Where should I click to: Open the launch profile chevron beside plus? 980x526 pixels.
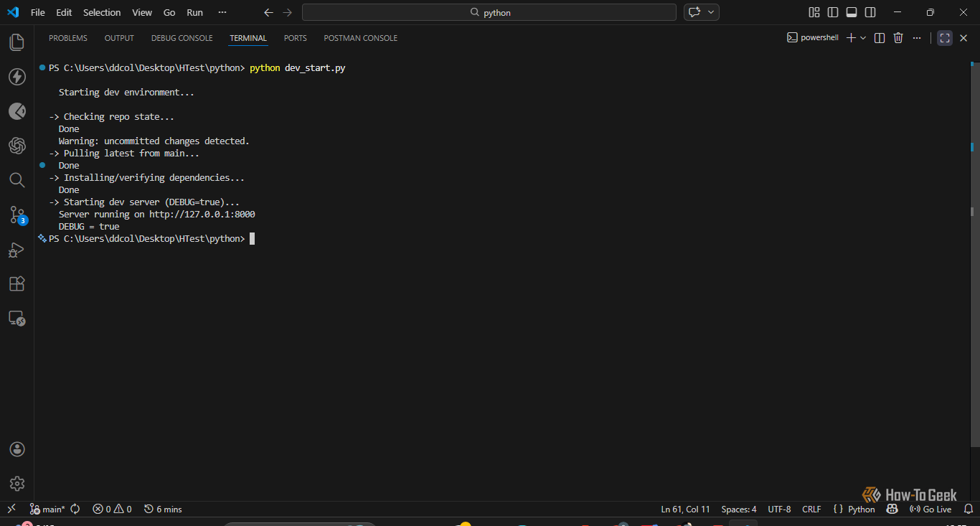tap(863, 38)
